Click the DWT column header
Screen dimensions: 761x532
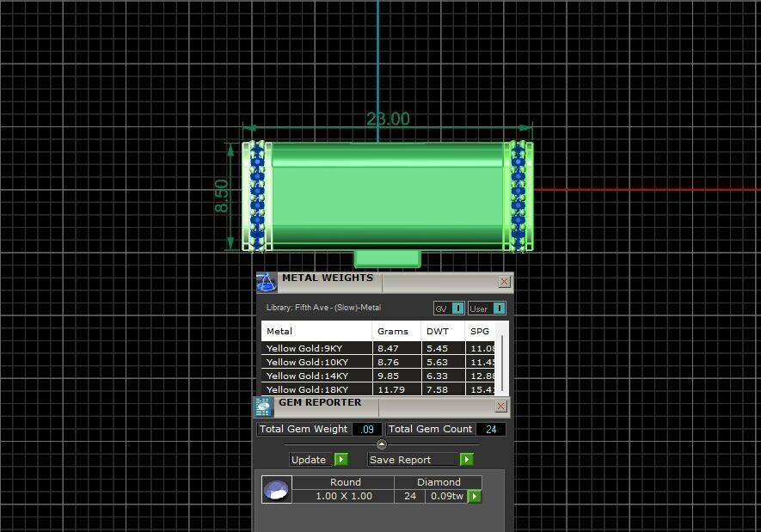tap(443, 331)
